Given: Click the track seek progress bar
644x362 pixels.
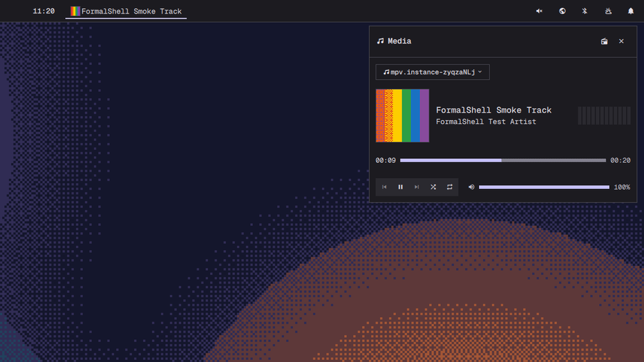Looking at the screenshot, I should [503, 160].
